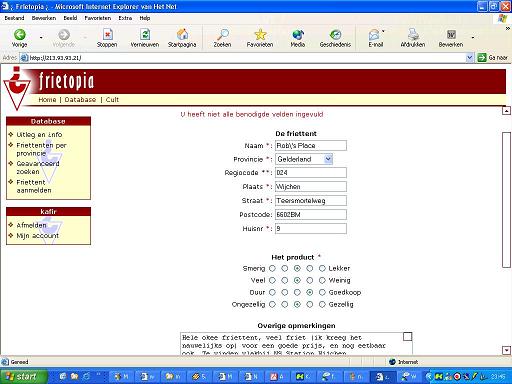This screenshot has width=512, height=384.
Task: Open the Bestand menu
Action: point(14,18)
